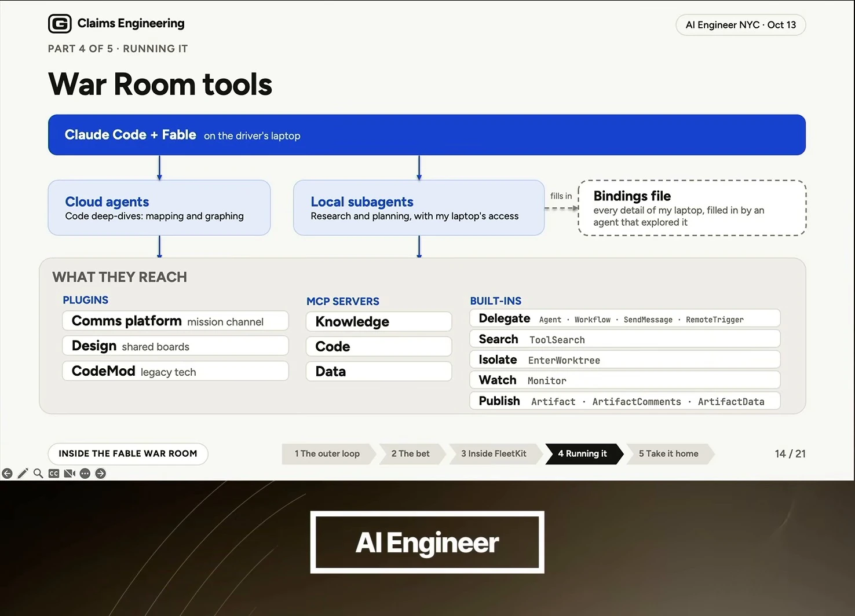Click the 'fills in' arrow label

pos(561,196)
